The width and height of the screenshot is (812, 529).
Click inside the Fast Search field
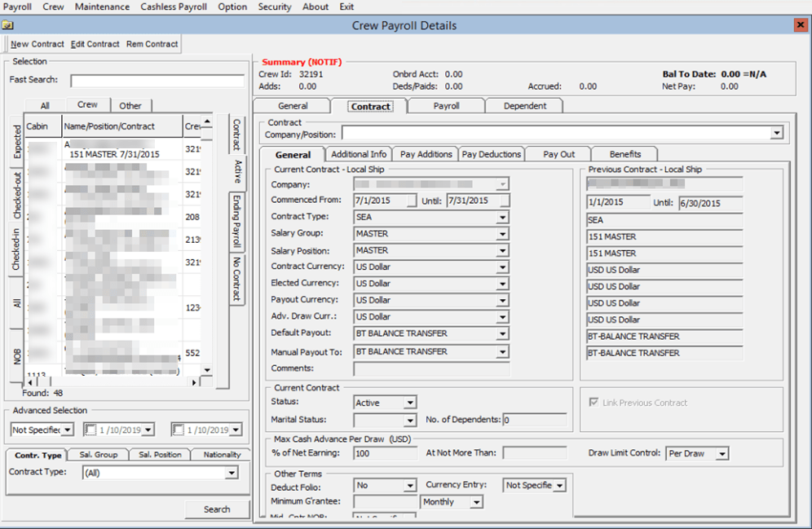click(x=155, y=81)
